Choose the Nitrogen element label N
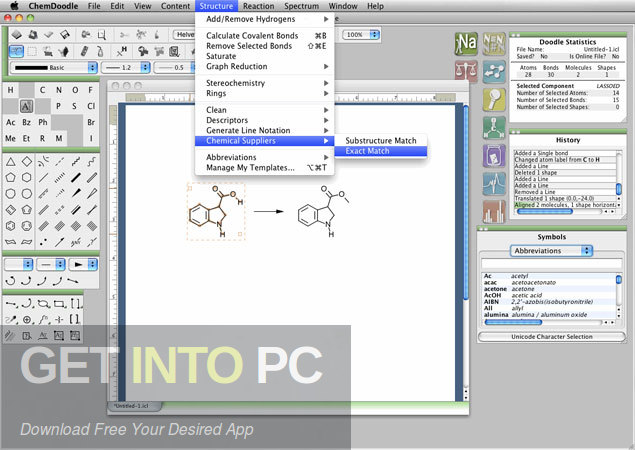635x450 pixels. click(x=59, y=90)
